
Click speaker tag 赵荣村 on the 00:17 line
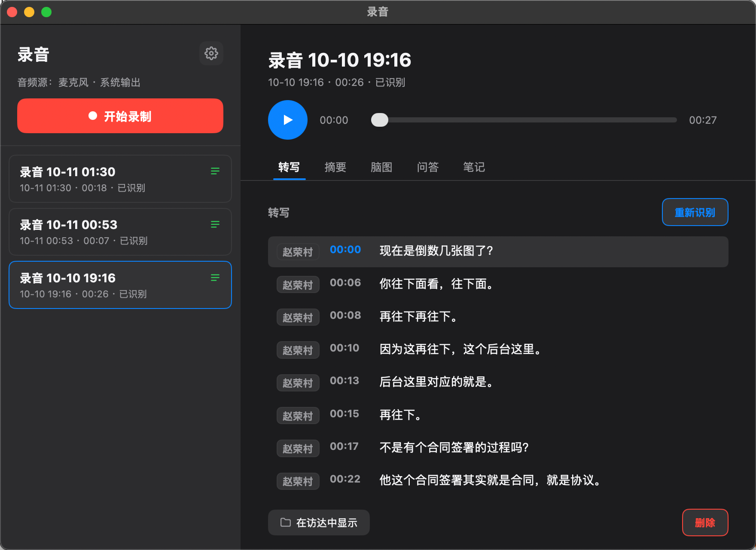[x=298, y=448]
